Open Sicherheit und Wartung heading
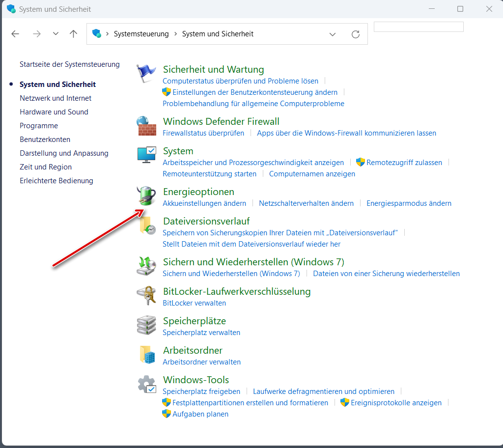503x448 pixels. coord(214,69)
